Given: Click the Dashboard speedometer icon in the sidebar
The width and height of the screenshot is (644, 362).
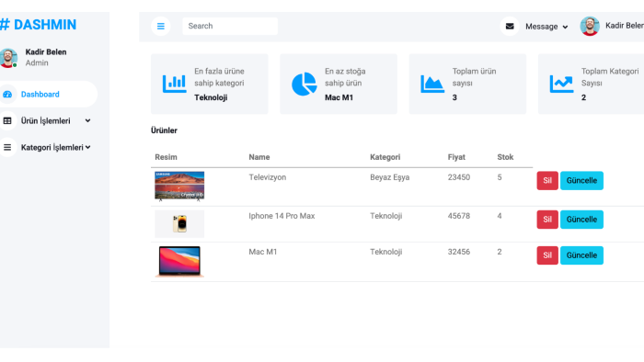Looking at the screenshot, I should pos(7,95).
